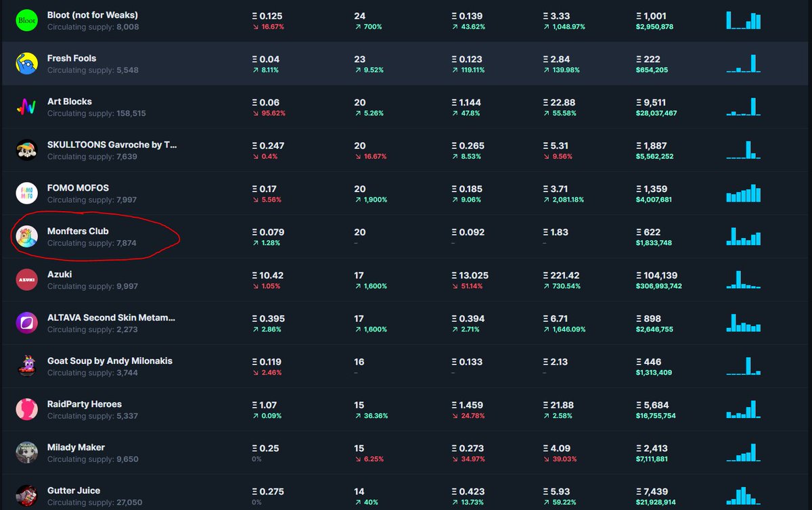Open the RaidParty Heroes collection avatar
This screenshot has width=812, height=510.
26,410
